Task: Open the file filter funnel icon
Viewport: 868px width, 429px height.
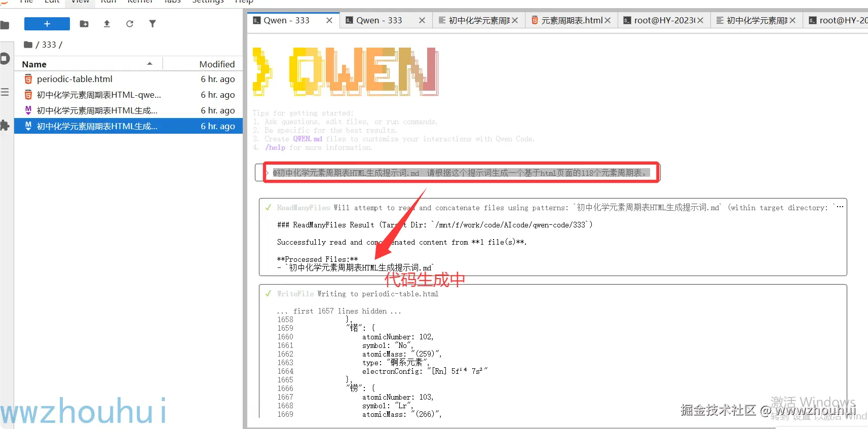Action: (153, 24)
